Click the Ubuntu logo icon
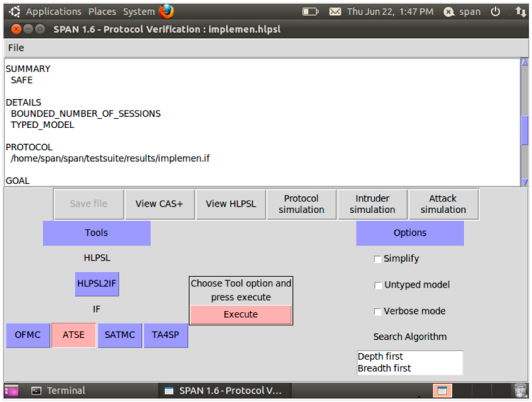The width and height of the screenshot is (532, 402). pos(14,12)
